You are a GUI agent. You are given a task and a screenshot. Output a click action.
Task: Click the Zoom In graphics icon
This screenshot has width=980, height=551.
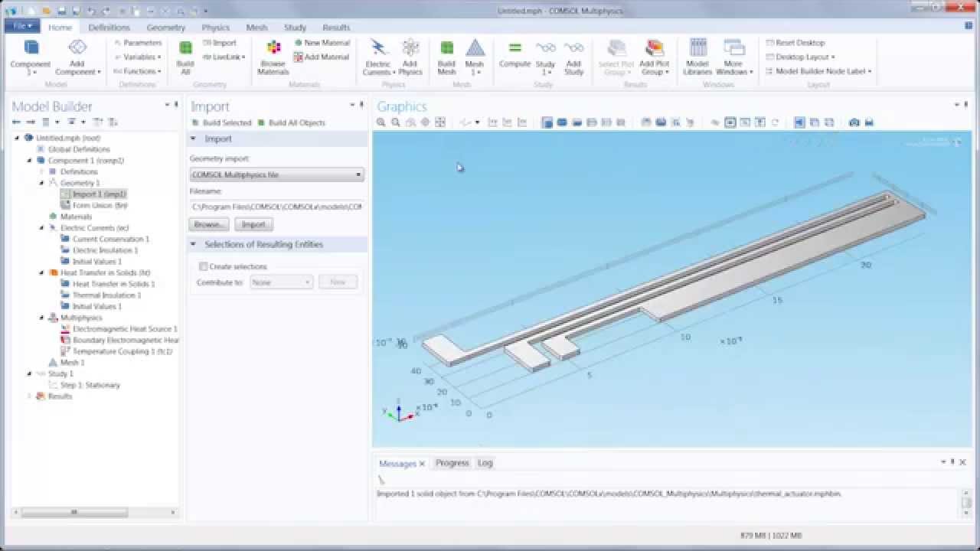(x=381, y=122)
